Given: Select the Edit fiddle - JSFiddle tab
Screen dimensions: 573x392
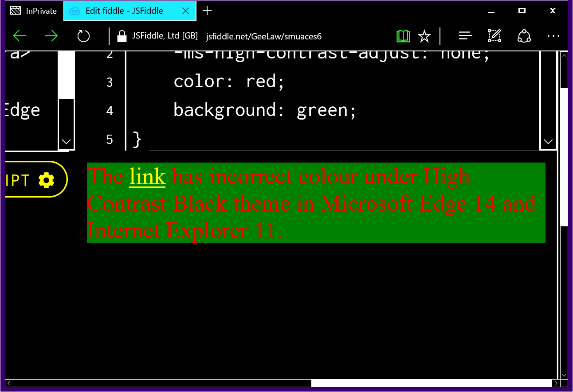Looking at the screenshot, I should [130, 11].
